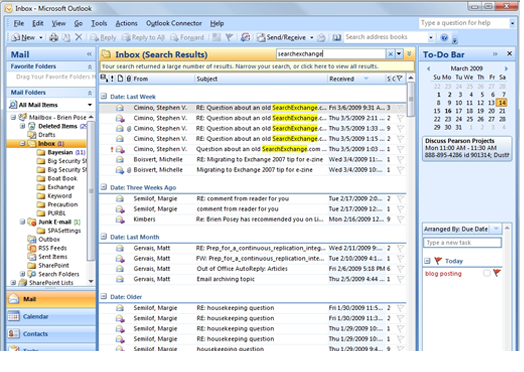Screen dimensions: 524x372
Task: Mark the blog posting task complete
Action: point(487,273)
